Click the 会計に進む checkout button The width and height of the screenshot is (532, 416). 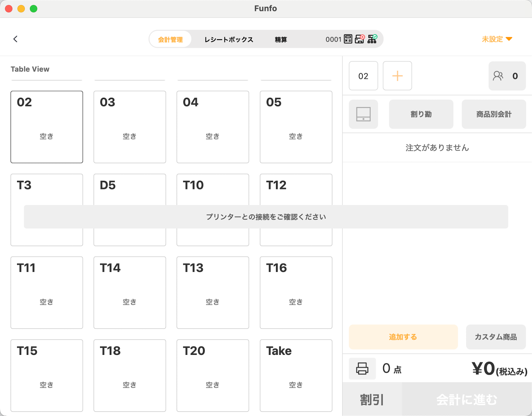tap(467, 399)
